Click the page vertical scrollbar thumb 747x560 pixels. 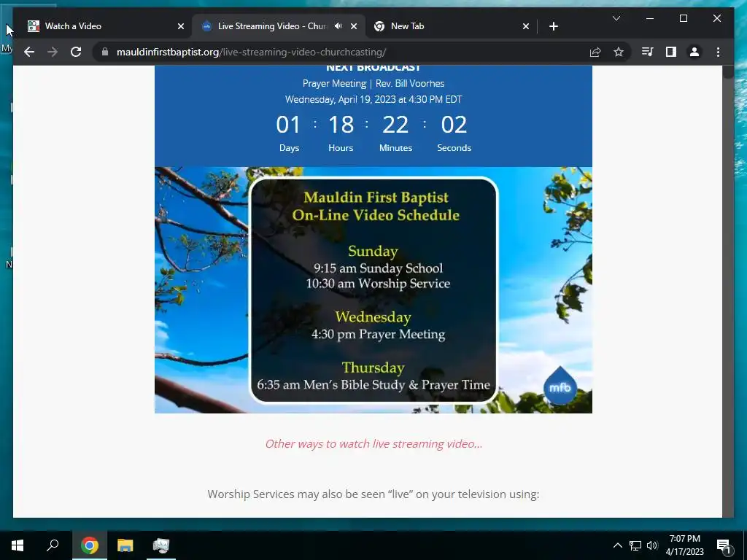click(x=727, y=71)
